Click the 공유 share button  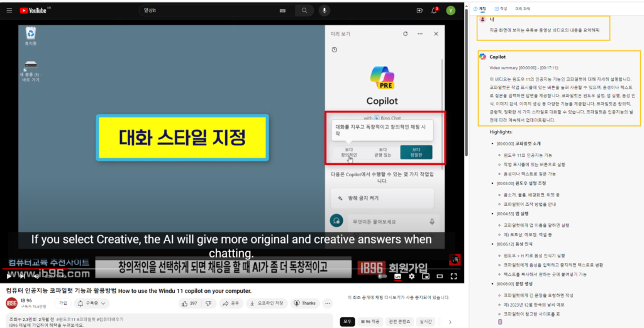(231, 303)
